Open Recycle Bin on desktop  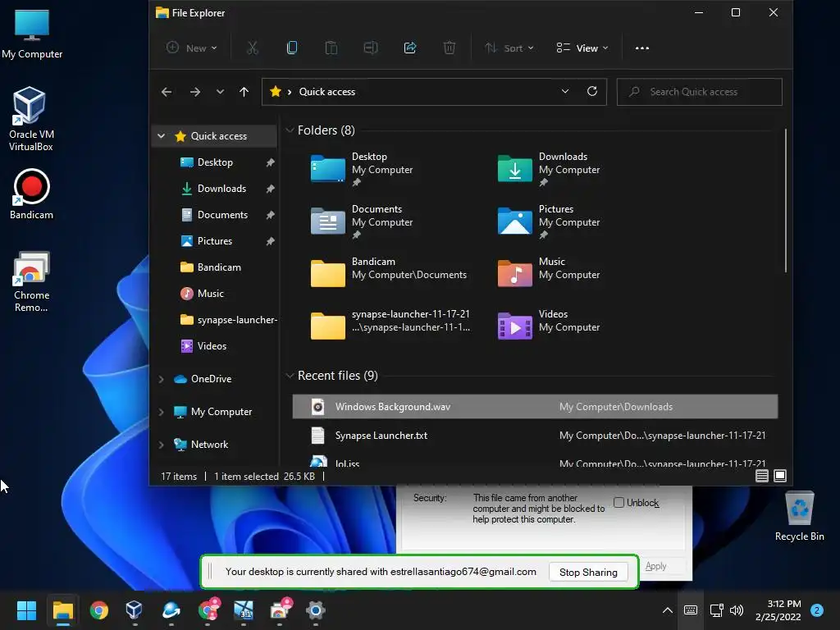click(x=799, y=517)
